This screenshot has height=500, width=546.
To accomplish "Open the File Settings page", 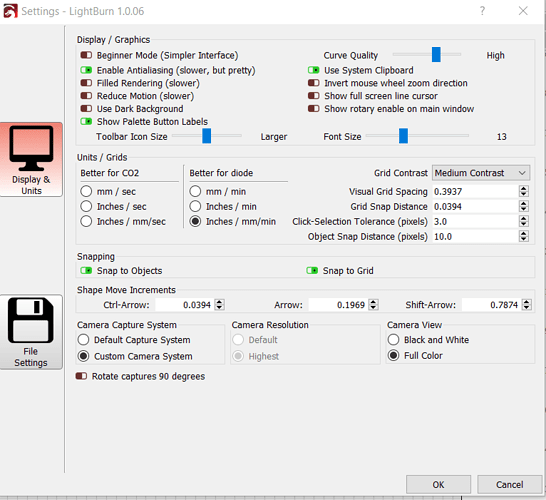I will (x=31, y=332).
